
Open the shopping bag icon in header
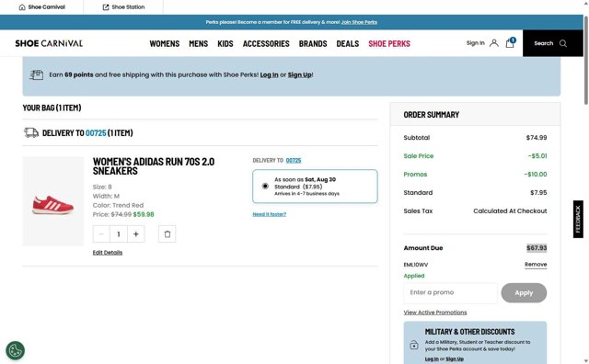510,43
